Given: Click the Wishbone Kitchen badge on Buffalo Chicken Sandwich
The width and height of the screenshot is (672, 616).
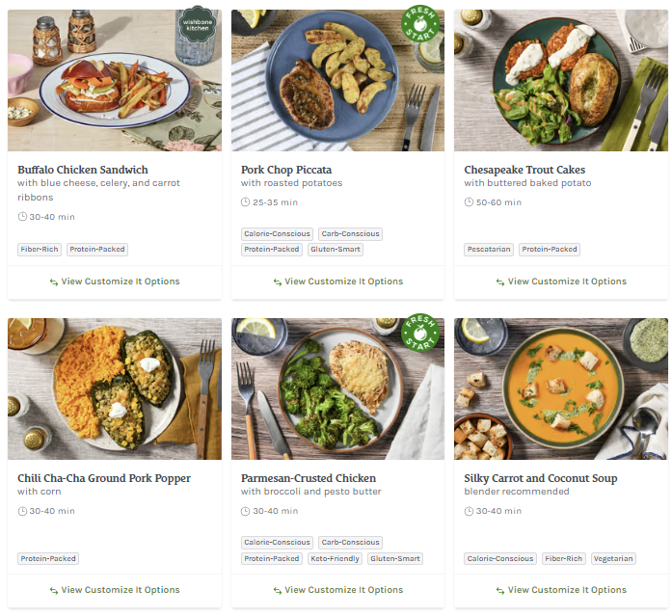Looking at the screenshot, I should point(196,26).
